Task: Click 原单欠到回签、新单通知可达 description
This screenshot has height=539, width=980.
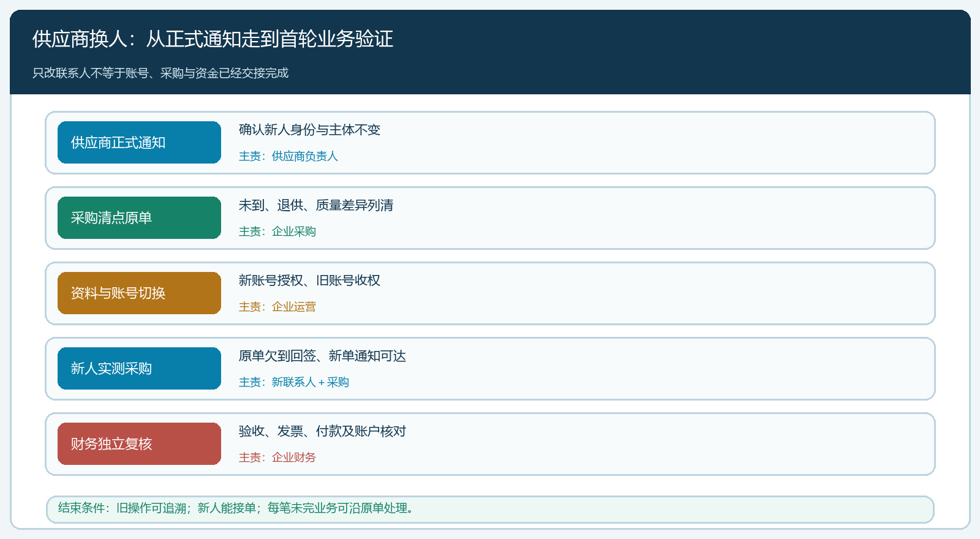Action: coord(322,355)
